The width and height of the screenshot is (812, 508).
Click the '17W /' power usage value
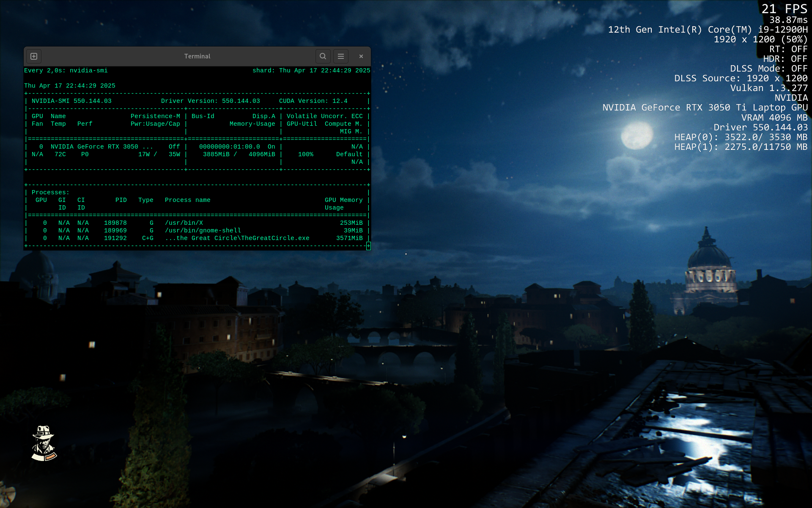(148, 155)
